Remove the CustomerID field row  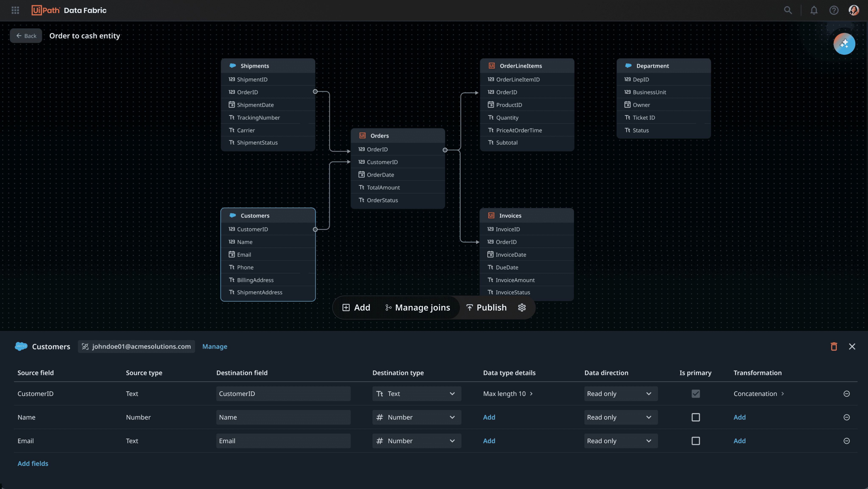coord(846,394)
